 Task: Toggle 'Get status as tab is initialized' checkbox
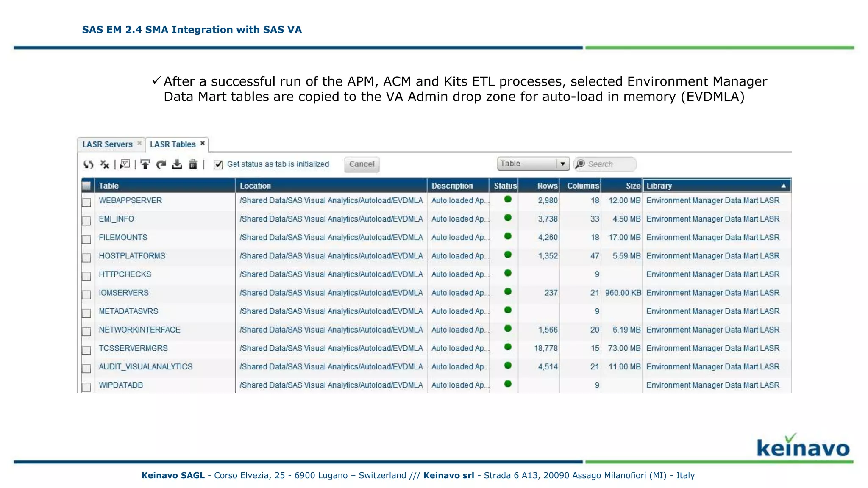pyautogui.click(x=218, y=164)
